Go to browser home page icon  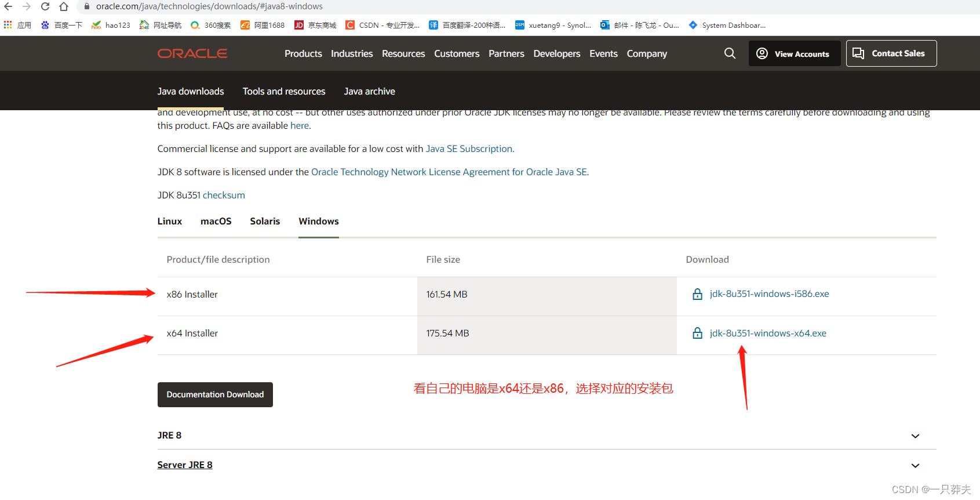tap(64, 6)
